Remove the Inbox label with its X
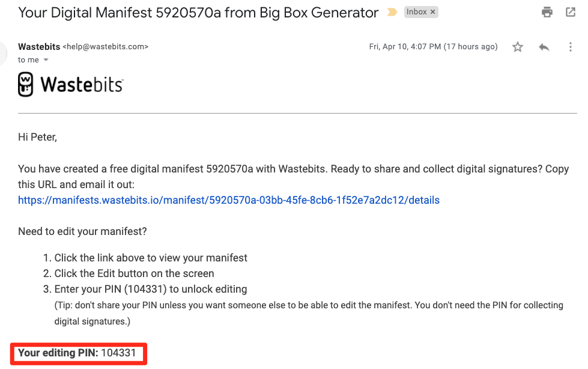The width and height of the screenshot is (588, 369). coord(433,12)
